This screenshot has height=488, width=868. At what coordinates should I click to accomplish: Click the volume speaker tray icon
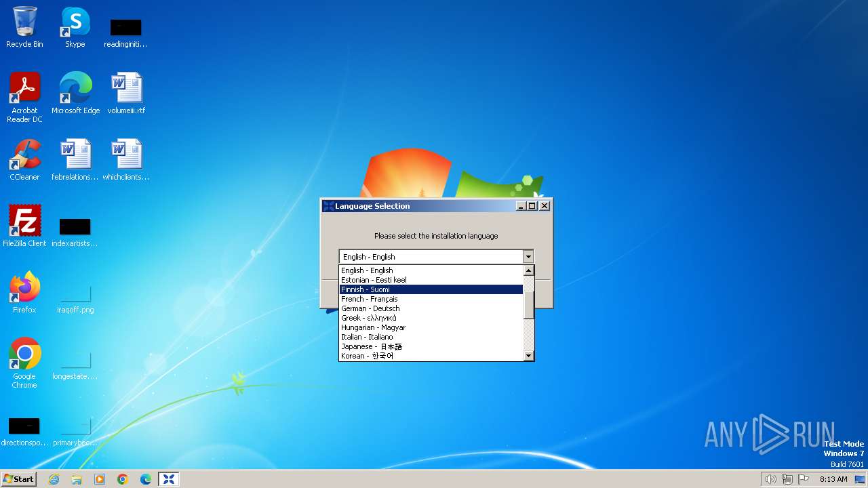pyautogui.click(x=770, y=479)
